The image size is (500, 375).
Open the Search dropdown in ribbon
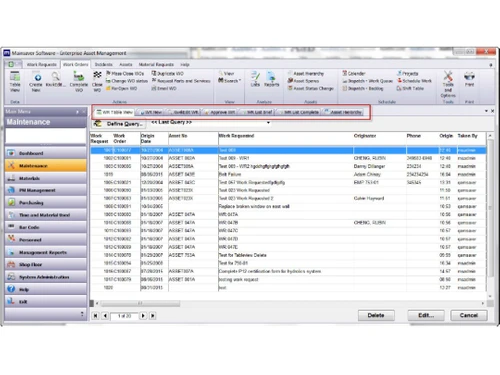[229, 81]
